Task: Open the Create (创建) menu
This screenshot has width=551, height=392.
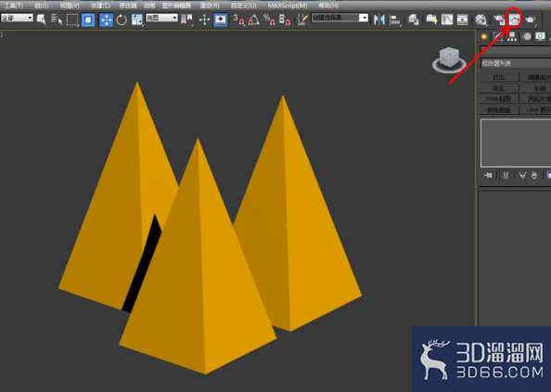Action: tap(100, 6)
